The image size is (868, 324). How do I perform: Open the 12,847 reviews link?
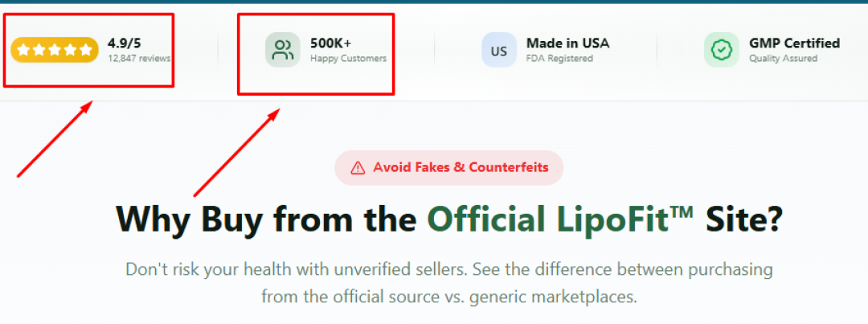coord(139,58)
